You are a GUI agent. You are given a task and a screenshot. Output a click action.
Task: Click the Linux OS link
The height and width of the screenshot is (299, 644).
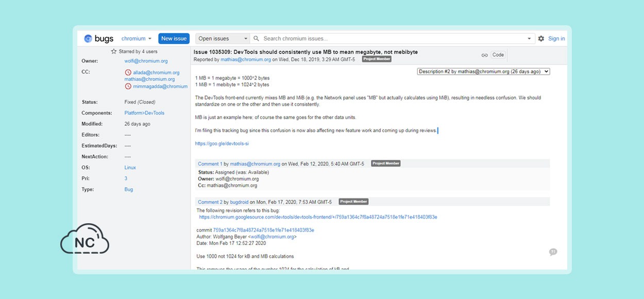(130, 168)
